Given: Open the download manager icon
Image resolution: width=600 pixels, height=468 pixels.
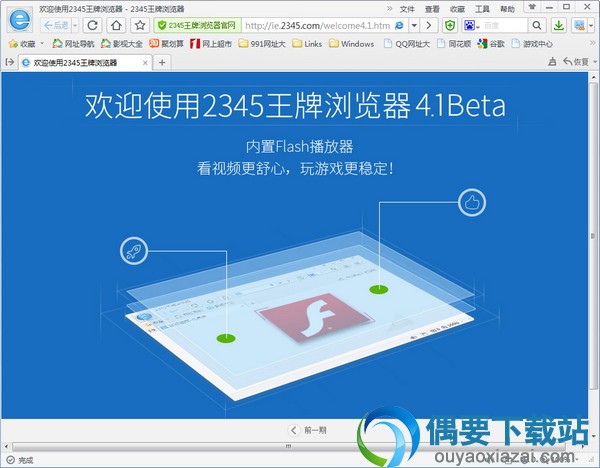Looking at the screenshot, I should click(x=559, y=26).
